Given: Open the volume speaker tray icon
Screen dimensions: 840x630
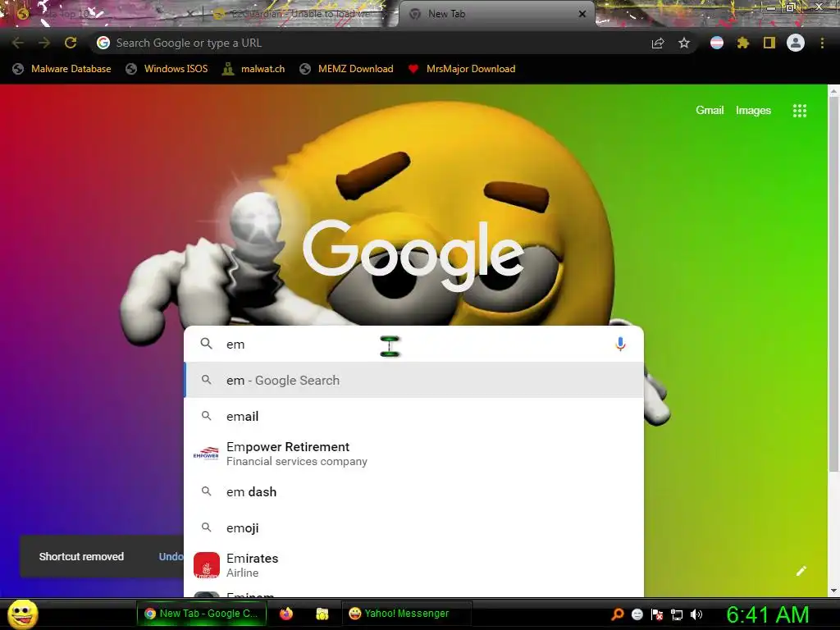Looking at the screenshot, I should pos(696,614).
